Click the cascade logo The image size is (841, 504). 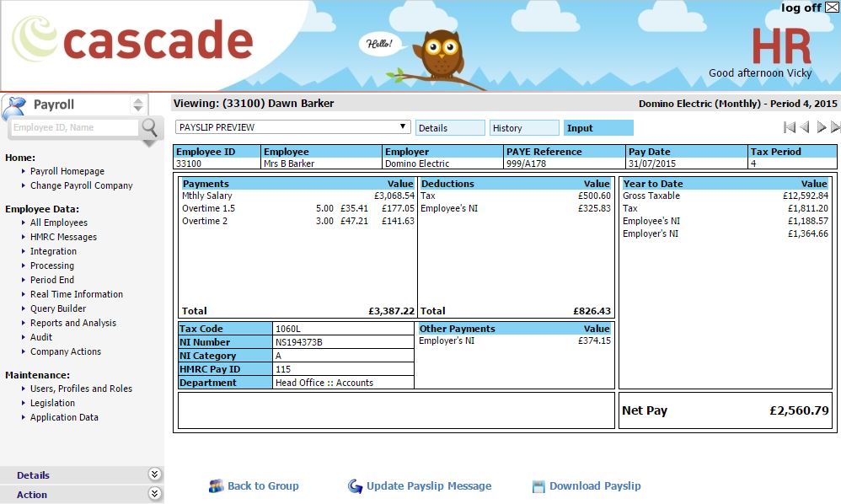point(132,40)
